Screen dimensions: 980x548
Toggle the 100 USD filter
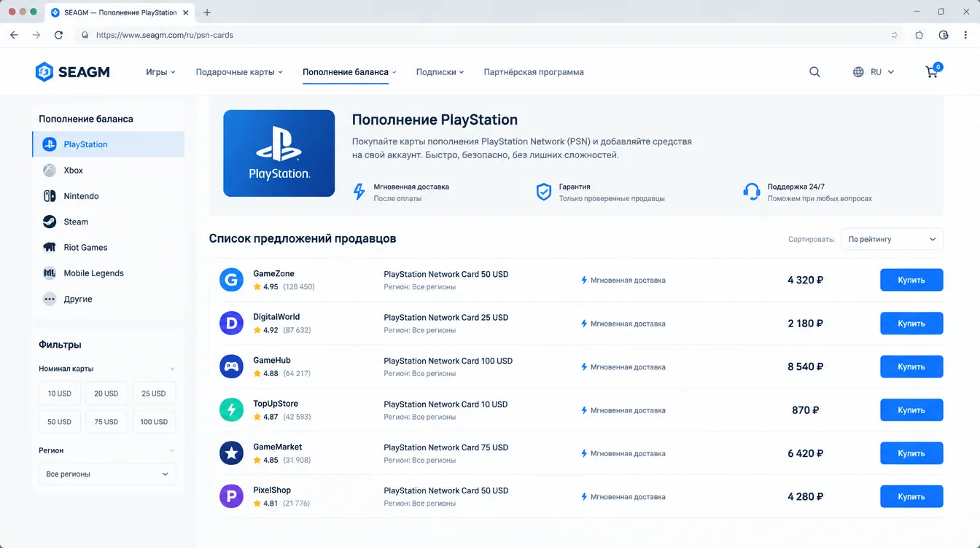(x=154, y=422)
